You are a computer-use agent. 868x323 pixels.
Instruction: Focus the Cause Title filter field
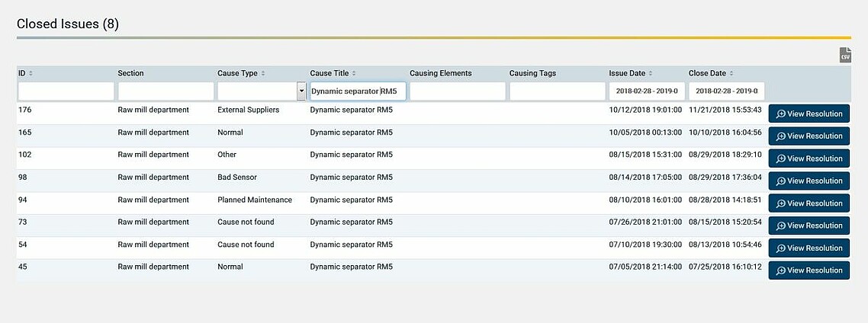click(x=358, y=91)
